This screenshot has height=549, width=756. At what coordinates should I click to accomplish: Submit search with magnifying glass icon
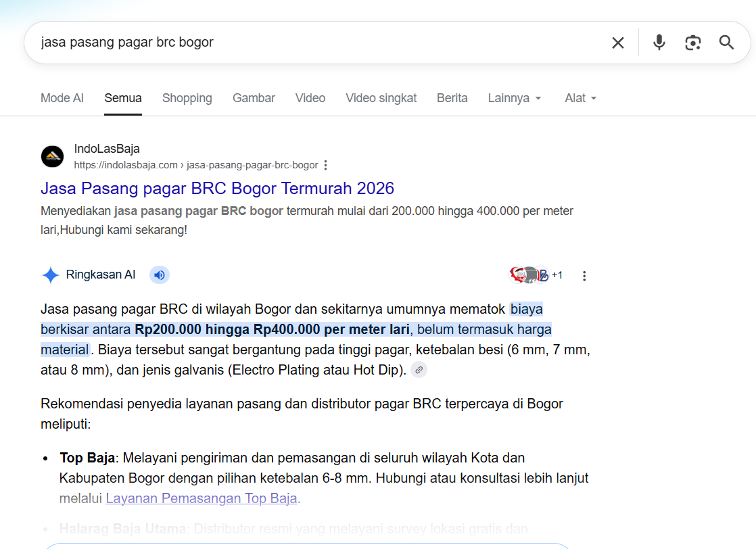(727, 43)
